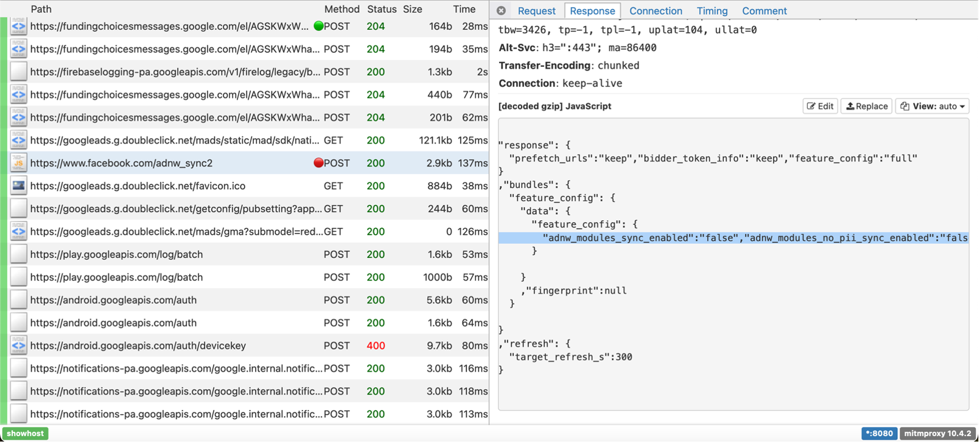
Task: Click the code icon for auth/devicekey flow
Action: pos(19,345)
